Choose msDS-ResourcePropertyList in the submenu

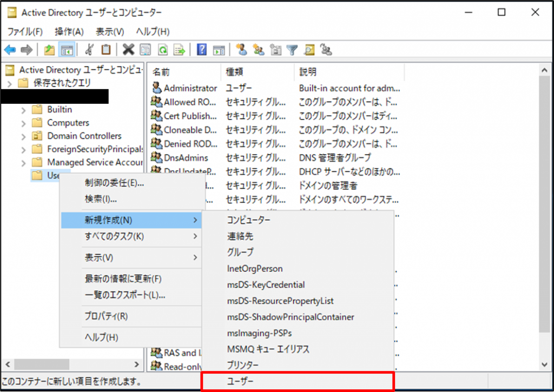click(x=298, y=301)
